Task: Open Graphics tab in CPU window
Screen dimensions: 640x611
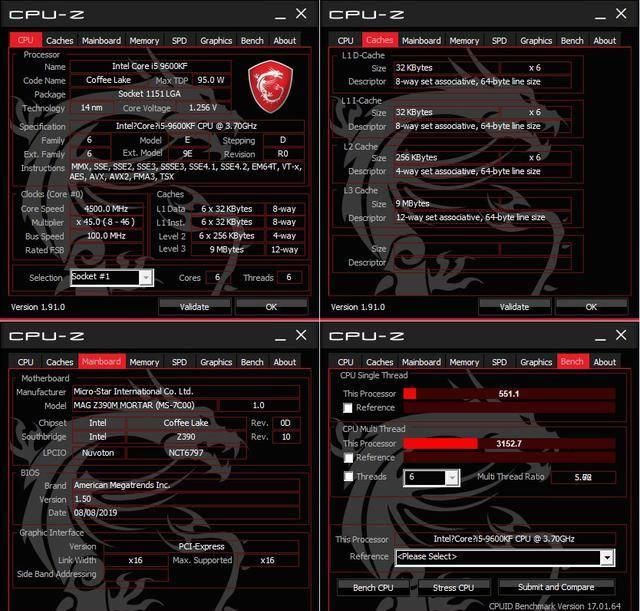Action: click(216, 40)
